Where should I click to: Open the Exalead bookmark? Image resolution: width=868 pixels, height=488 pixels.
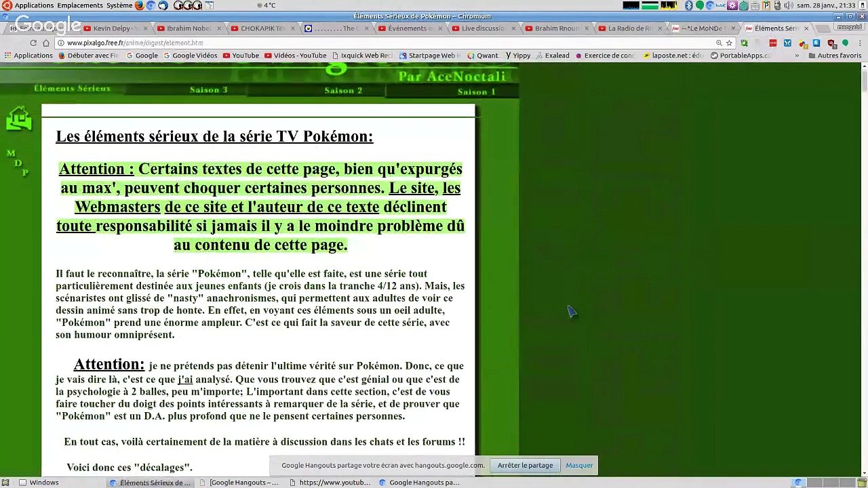[553, 56]
